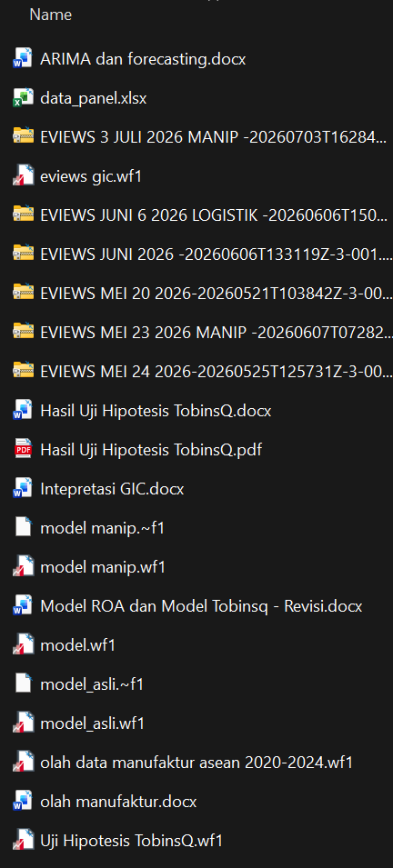Click the Excel icon of data_panel.xlsx
Image resolution: width=393 pixels, height=868 pixels.
(x=23, y=98)
